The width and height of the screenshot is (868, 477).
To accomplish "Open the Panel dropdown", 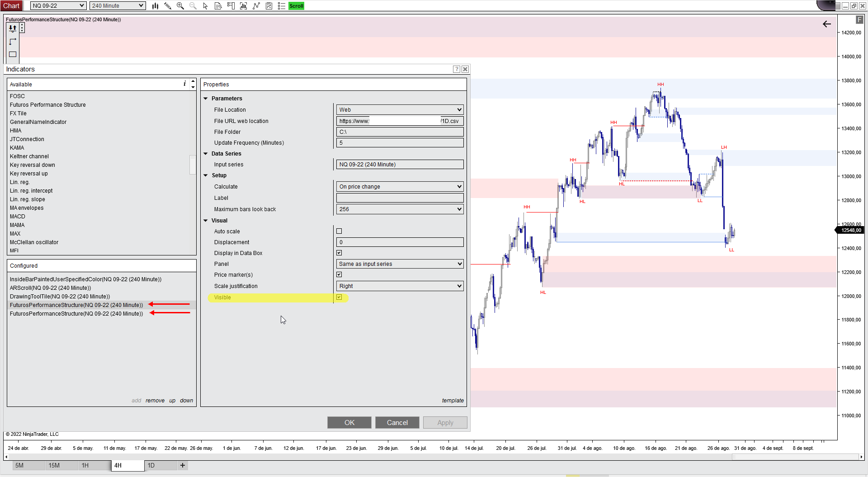I will (400, 264).
